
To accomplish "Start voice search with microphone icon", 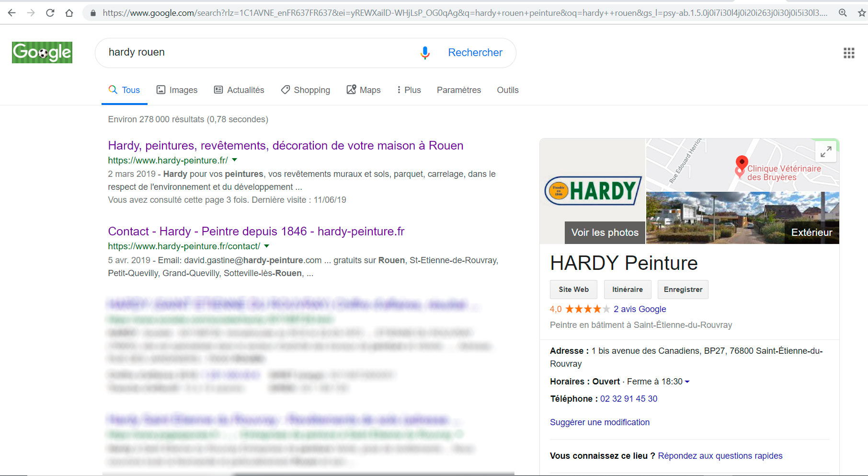I will click(425, 53).
